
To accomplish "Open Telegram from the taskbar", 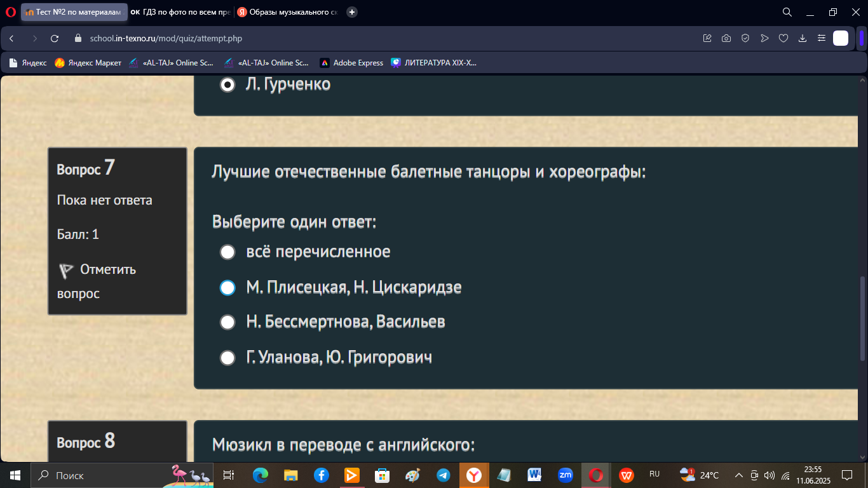I will 444,475.
